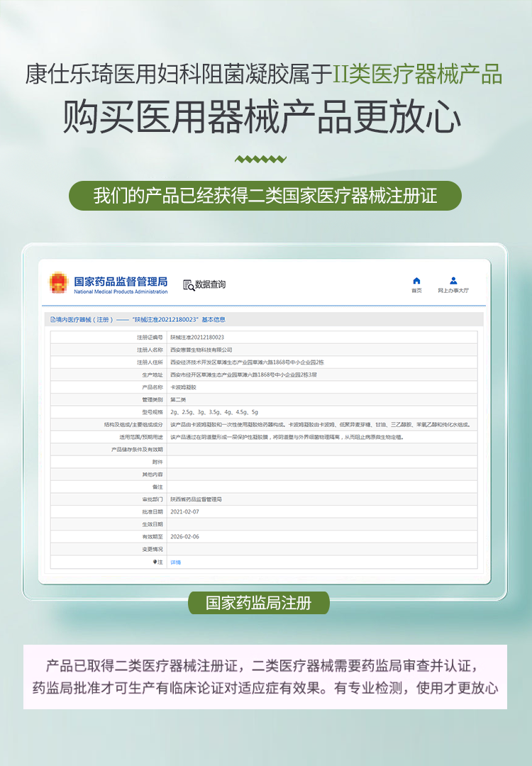Click the expiry date 2026-02-06
The image size is (532, 766).
184,537
